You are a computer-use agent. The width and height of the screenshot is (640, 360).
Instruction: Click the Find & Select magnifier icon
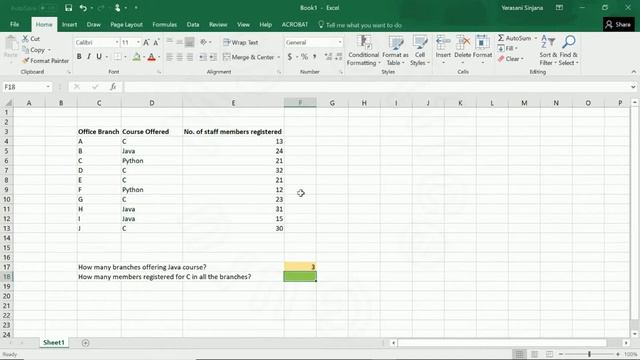point(569,42)
